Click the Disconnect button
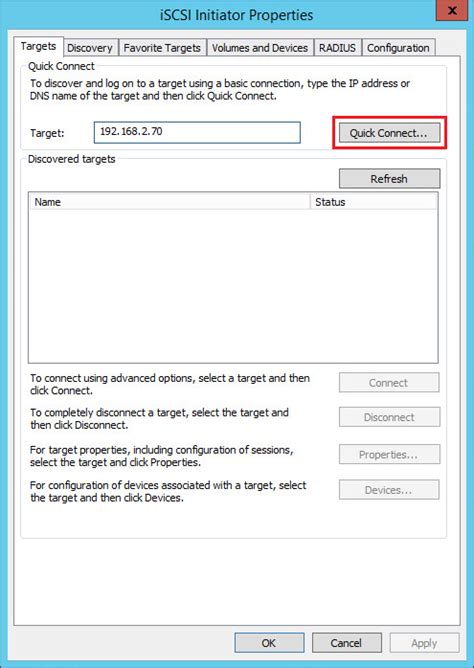This screenshot has width=474, height=668. (x=389, y=417)
